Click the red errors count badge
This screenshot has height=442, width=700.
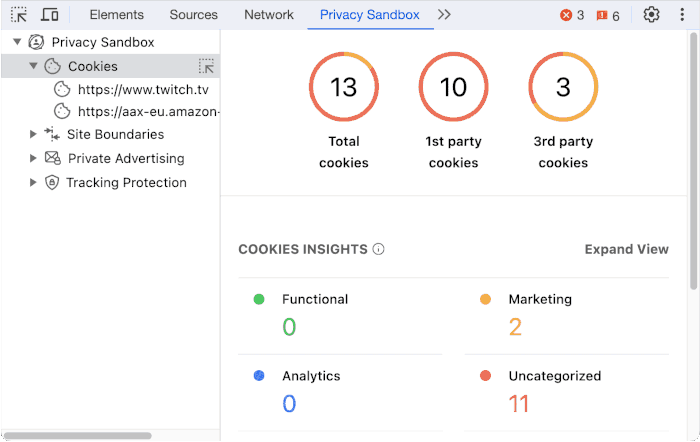(x=572, y=15)
